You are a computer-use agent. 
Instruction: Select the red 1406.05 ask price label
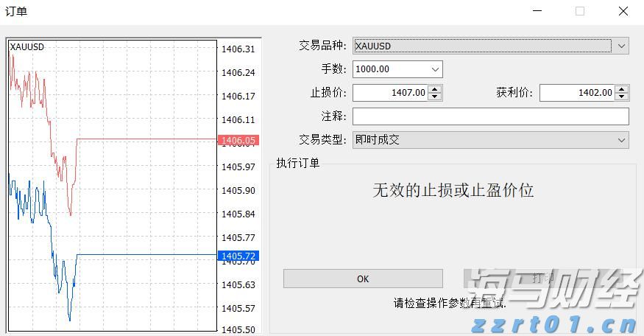tap(238, 140)
